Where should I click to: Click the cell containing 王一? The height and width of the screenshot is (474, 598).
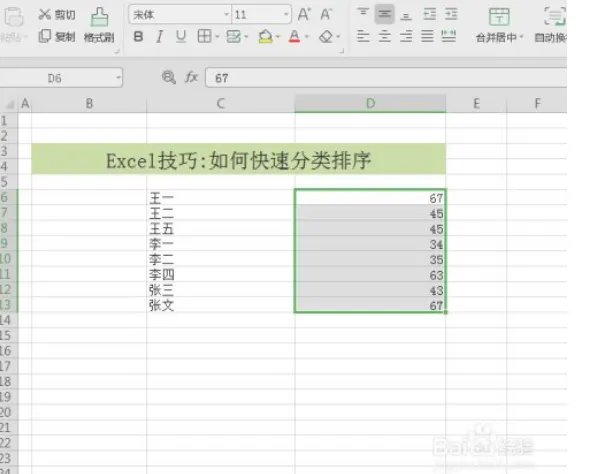220,198
